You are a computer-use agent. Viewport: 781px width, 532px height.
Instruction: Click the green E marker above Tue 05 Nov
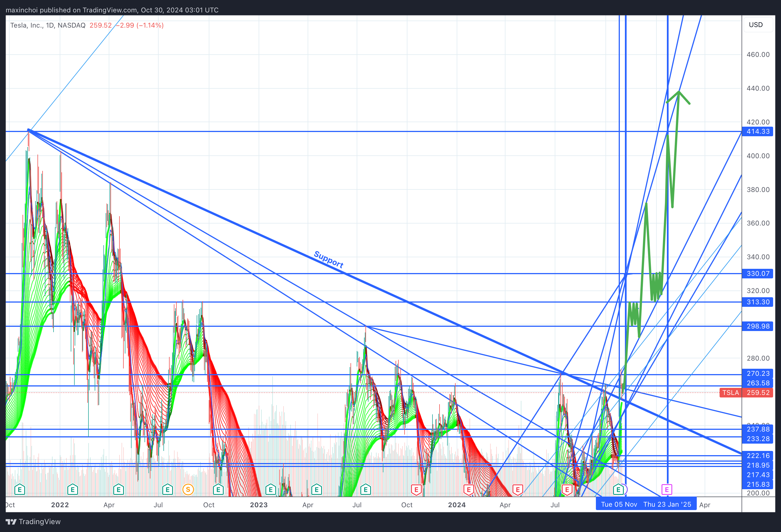point(618,489)
